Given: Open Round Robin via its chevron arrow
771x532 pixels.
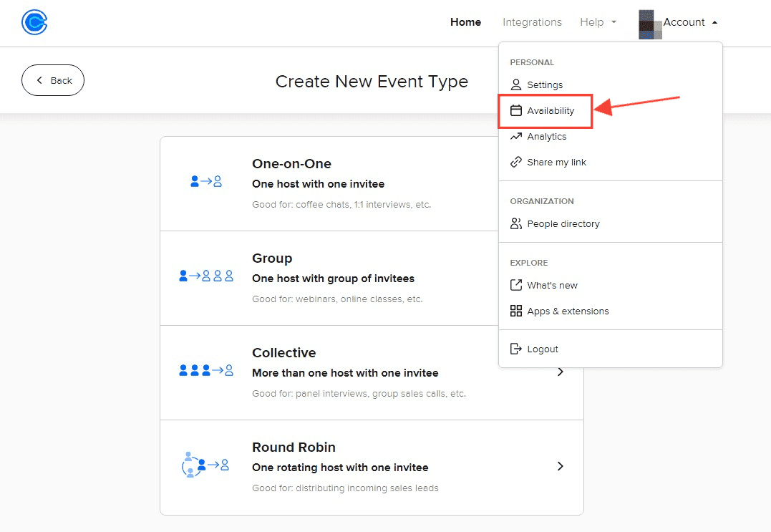Looking at the screenshot, I should 561,466.
